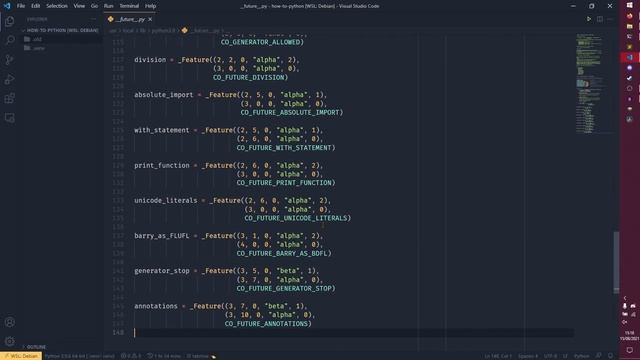Close the _future_.py editor tab
Screen dimensions: 640x360
(150, 19)
